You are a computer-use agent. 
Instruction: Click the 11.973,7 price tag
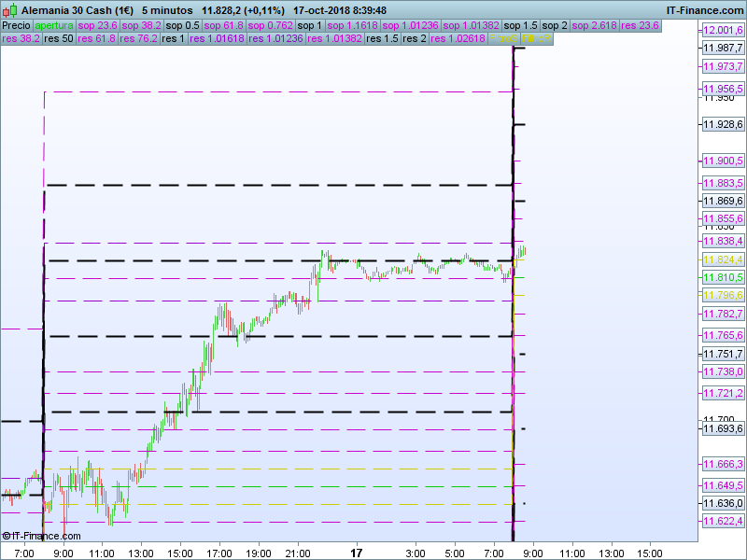(723, 66)
